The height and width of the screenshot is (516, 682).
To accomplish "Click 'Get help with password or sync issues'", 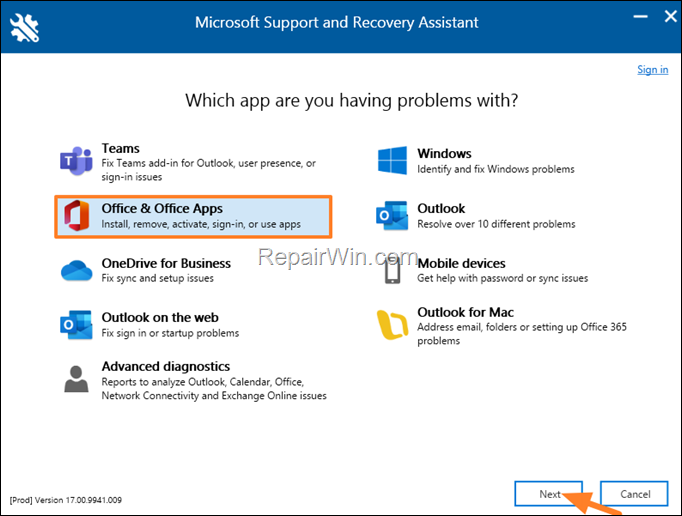I will [502, 278].
